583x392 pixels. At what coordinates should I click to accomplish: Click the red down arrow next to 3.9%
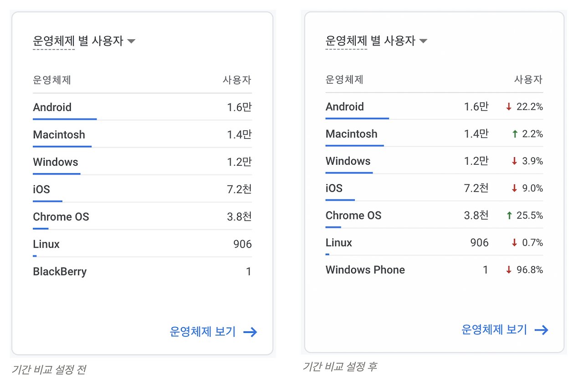click(x=515, y=161)
